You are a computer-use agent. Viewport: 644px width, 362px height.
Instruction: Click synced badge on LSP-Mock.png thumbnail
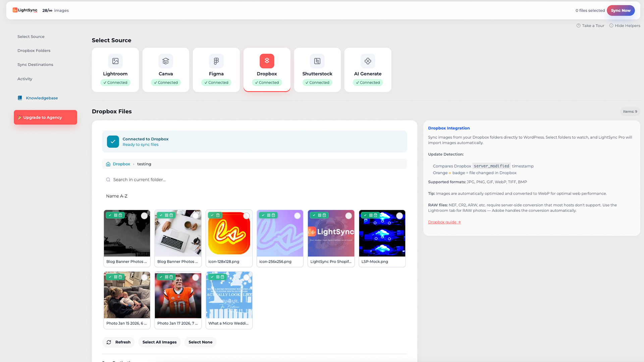tap(370, 215)
